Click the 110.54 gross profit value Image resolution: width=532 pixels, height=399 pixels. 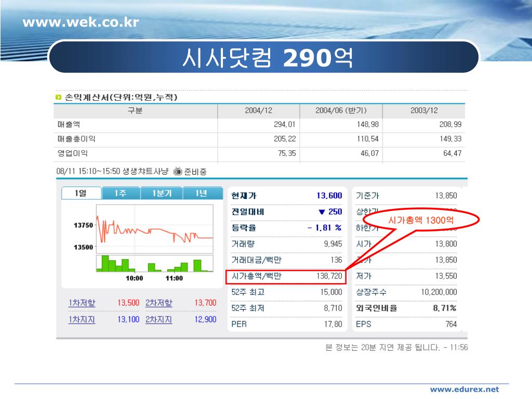[x=368, y=139]
